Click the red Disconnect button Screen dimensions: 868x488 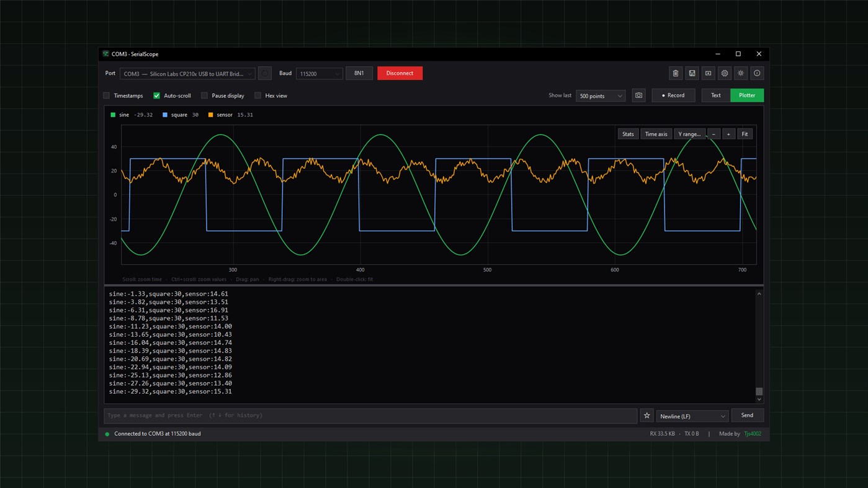point(400,73)
